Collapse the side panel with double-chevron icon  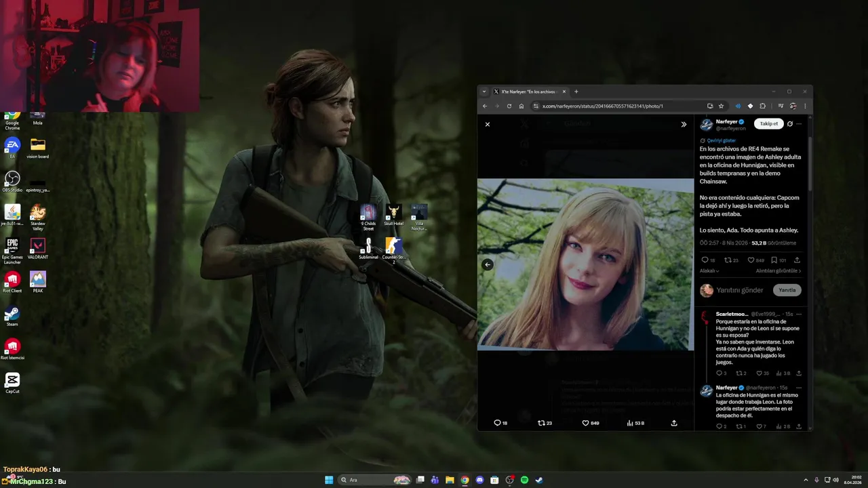(684, 124)
